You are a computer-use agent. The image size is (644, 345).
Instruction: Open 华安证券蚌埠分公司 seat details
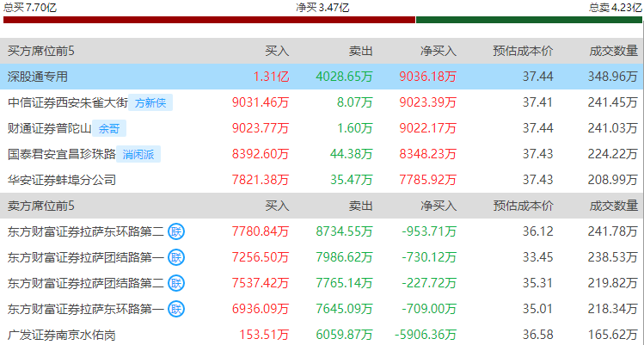coord(62,180)
